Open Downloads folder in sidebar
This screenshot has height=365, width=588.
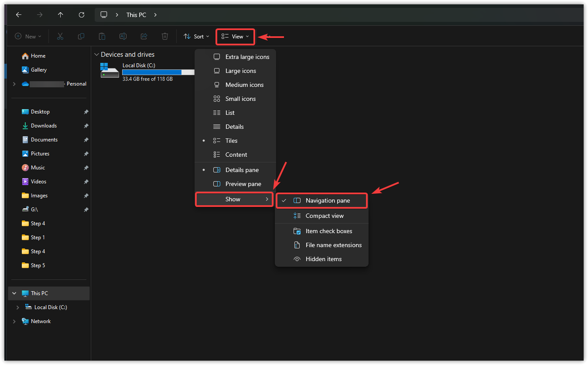[44, 126]
